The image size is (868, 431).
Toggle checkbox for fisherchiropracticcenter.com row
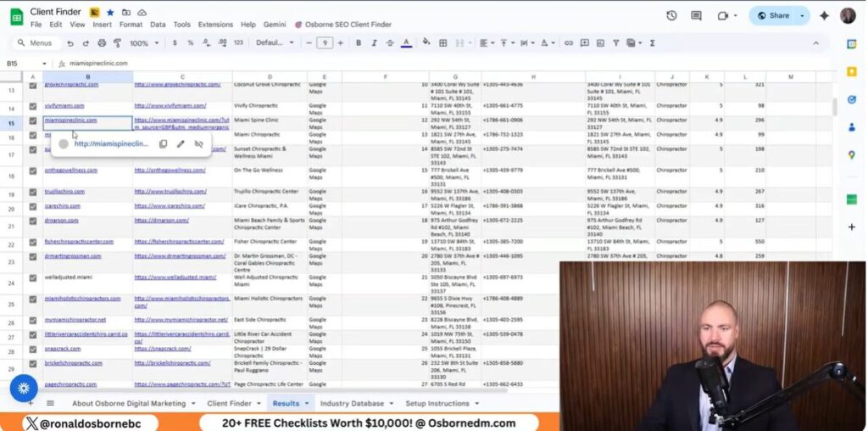point(33,242)
